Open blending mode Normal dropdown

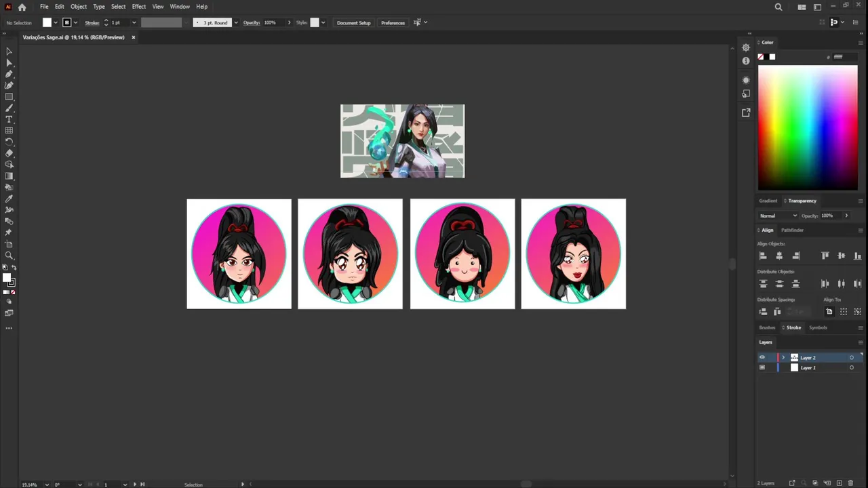click(778, 216)
